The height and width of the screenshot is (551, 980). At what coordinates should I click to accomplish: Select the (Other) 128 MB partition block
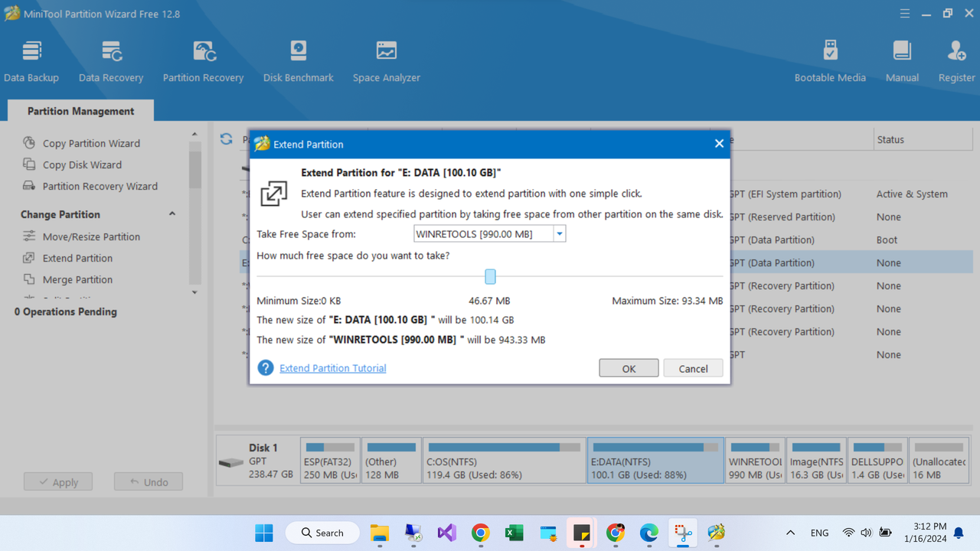(391, 460)
